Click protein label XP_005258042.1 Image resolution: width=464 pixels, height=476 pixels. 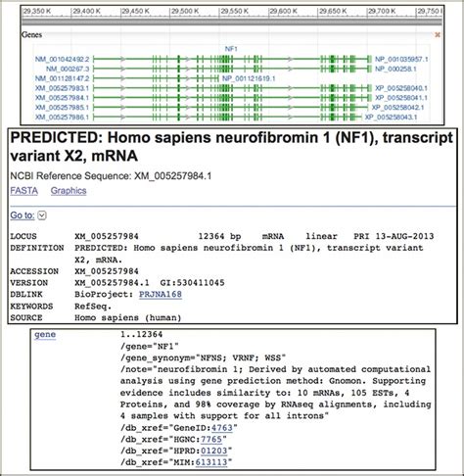coord(398,108)
